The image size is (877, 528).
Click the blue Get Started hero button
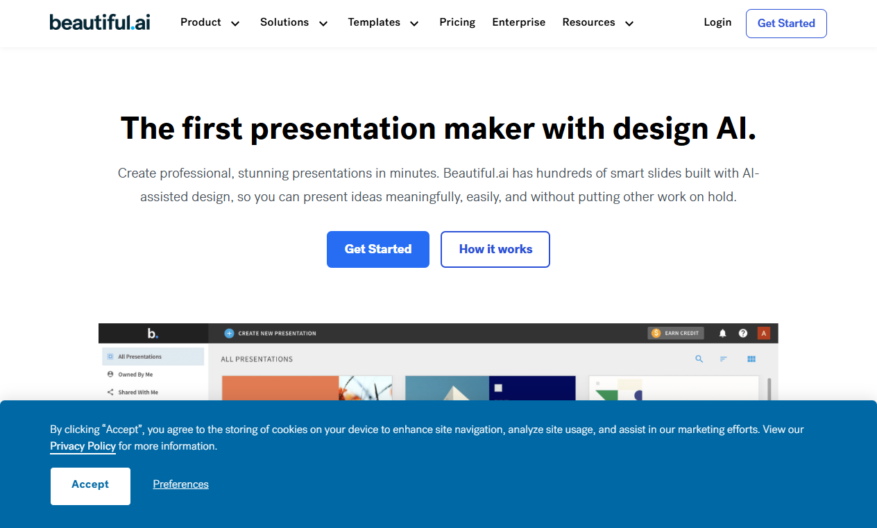pyautogui.click(x=378, y=249)
